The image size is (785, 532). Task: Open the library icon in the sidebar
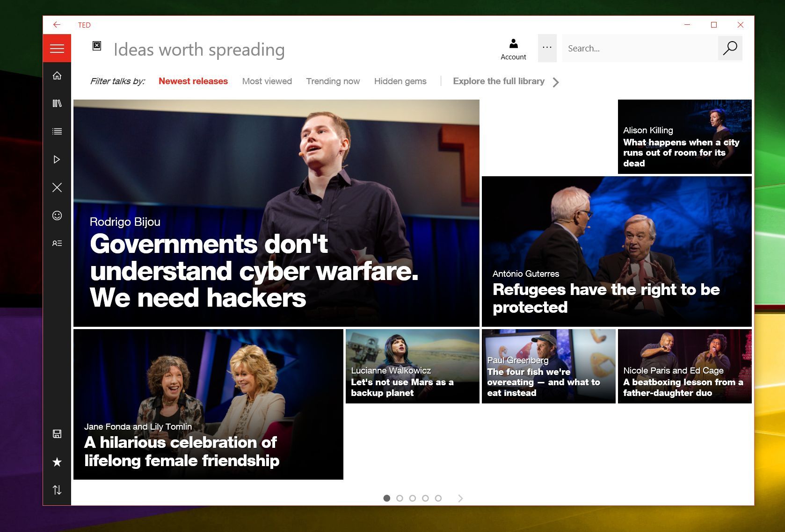point(57,103)
